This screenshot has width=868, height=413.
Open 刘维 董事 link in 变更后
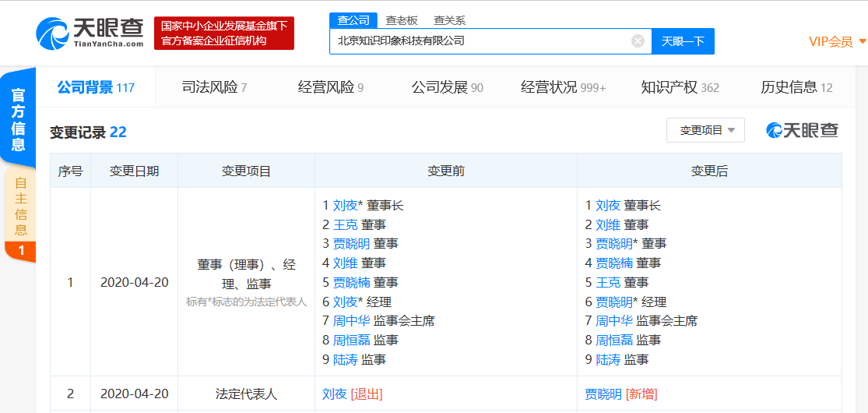click(607, 224)
